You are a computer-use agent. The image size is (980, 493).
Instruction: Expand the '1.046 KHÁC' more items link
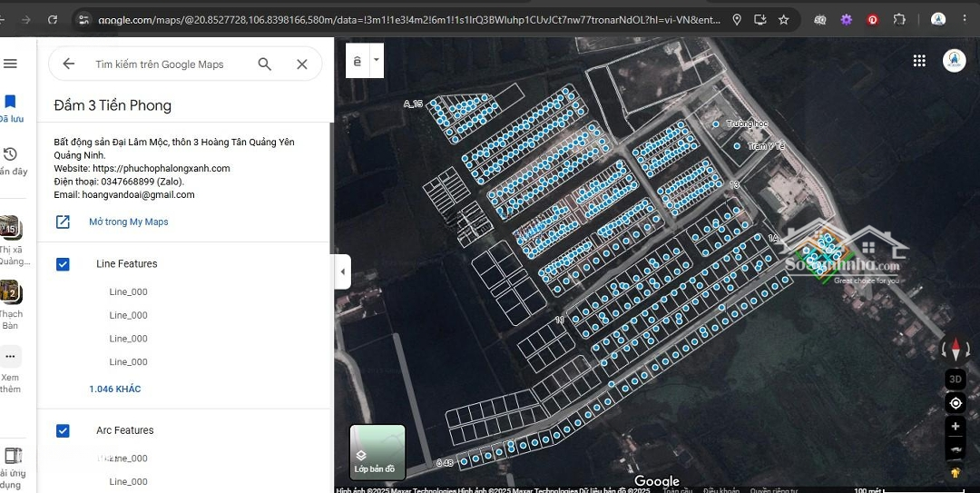(x=115, y=389)
